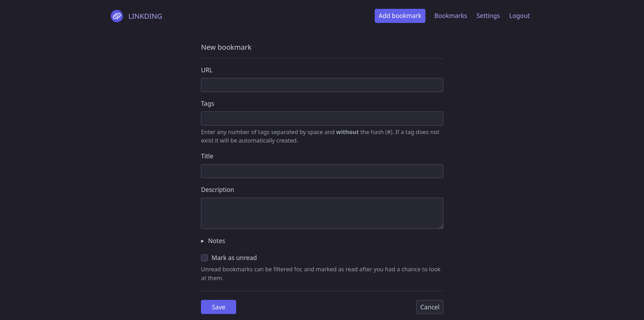The height and width of the screenshot is (320, 644).
Task: Cancel the new bookmark form
Action: [429, 307]
